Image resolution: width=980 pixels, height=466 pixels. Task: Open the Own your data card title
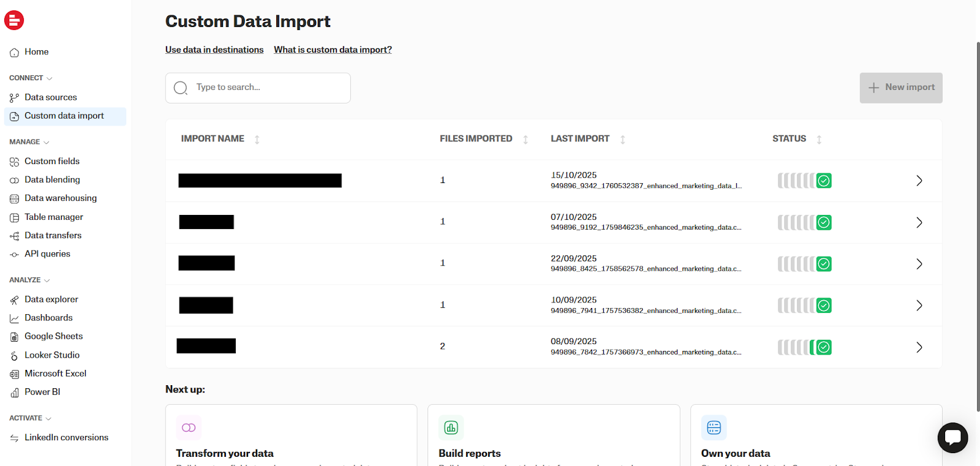736,454
